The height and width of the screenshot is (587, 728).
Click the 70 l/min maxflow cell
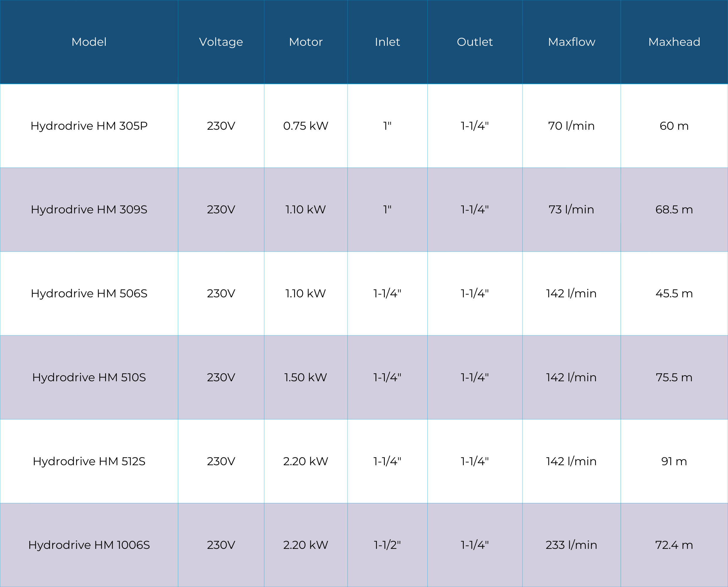572,126
